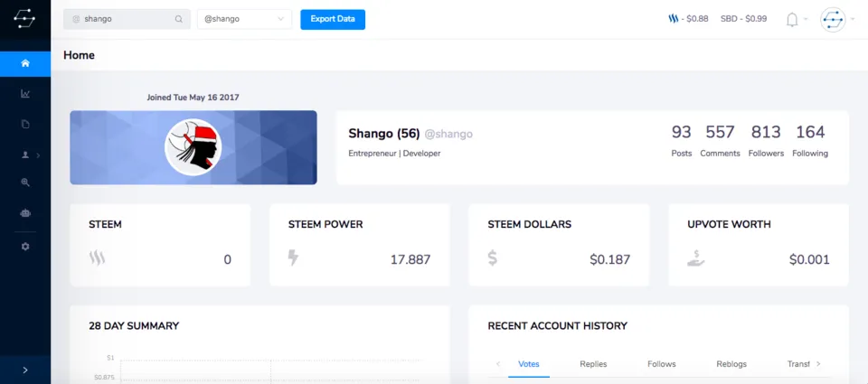The height and width of the screenshot is (384, 868).
Task: Click the $0.001 Upvote Worth value
Action: coord(809,259)
